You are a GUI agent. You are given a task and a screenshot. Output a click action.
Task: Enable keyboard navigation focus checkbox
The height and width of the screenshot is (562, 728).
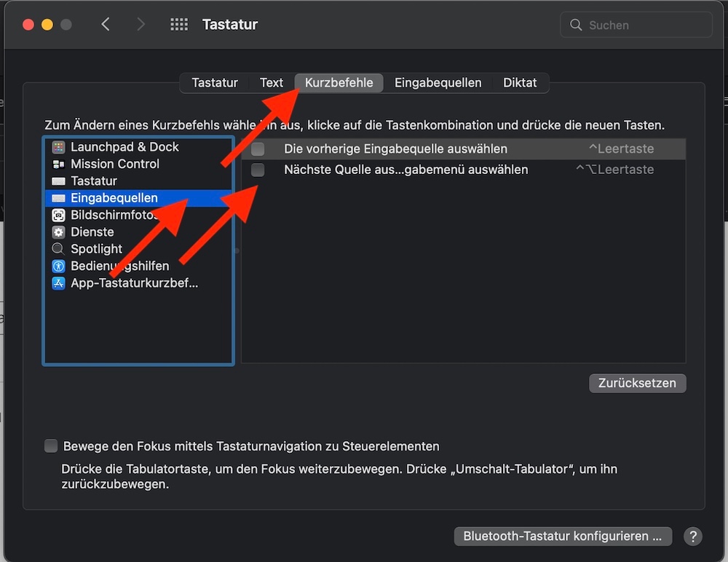pyautogui.click(x=51, y=446)
